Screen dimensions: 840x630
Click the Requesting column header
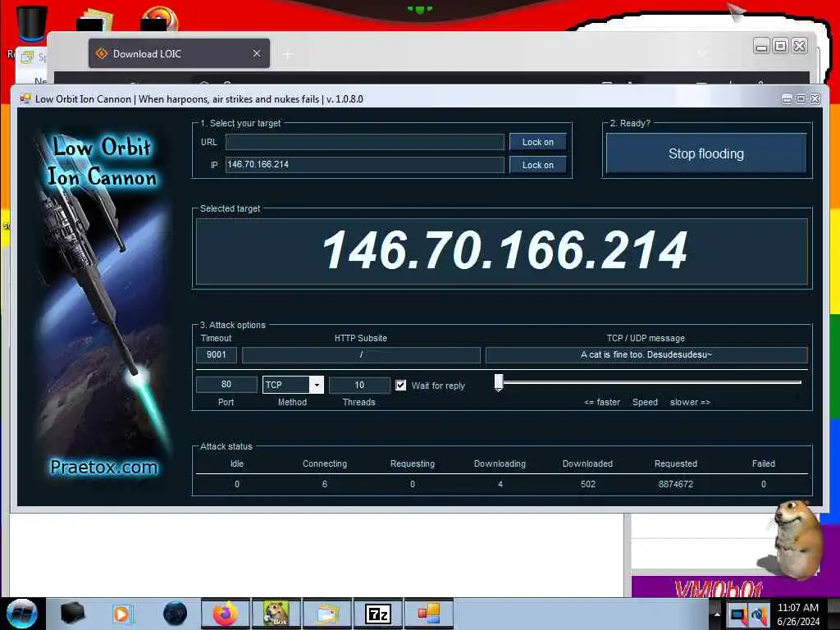pos(413,464)
